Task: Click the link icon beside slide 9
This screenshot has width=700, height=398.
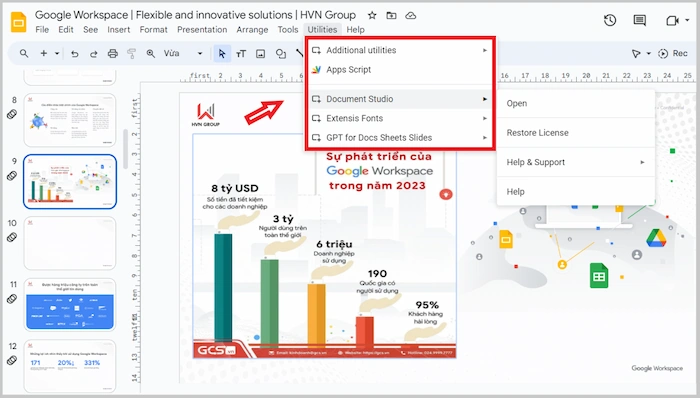Action: pos(12,176)
